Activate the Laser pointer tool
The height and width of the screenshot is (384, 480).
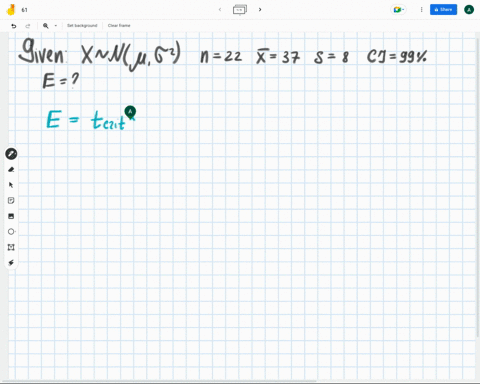point(11,263)
